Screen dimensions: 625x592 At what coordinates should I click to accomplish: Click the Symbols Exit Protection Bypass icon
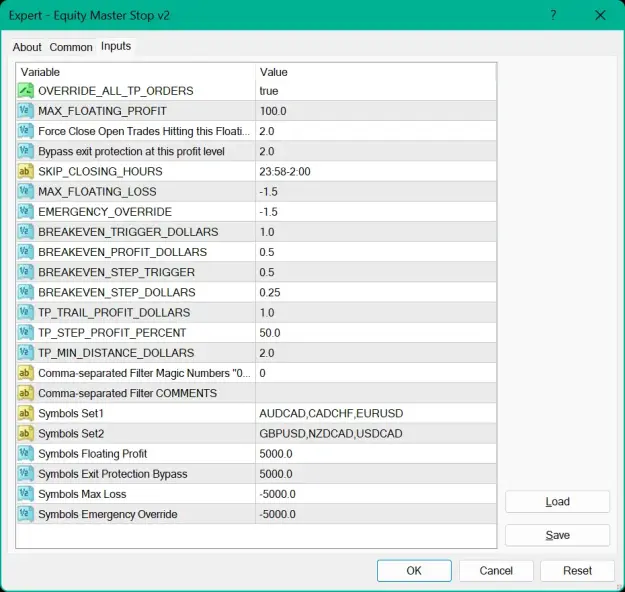pyautogui.click(x=26, y=474)
